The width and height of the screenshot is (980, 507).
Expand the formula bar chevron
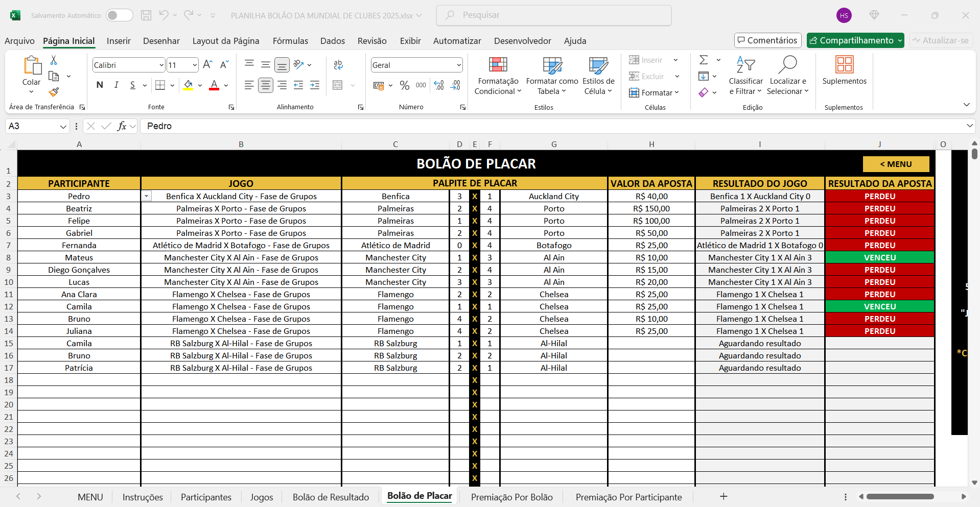[970, 126]
